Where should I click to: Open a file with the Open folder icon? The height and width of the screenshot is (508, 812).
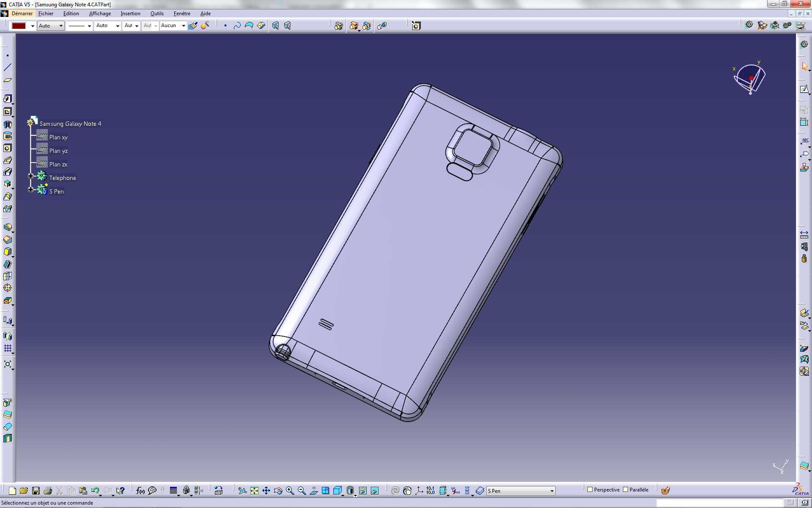24,491
